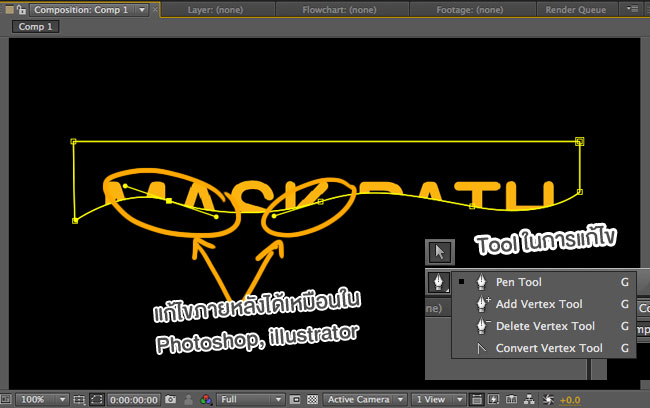Toggle mask and shape path visibility

pos(97,400)
